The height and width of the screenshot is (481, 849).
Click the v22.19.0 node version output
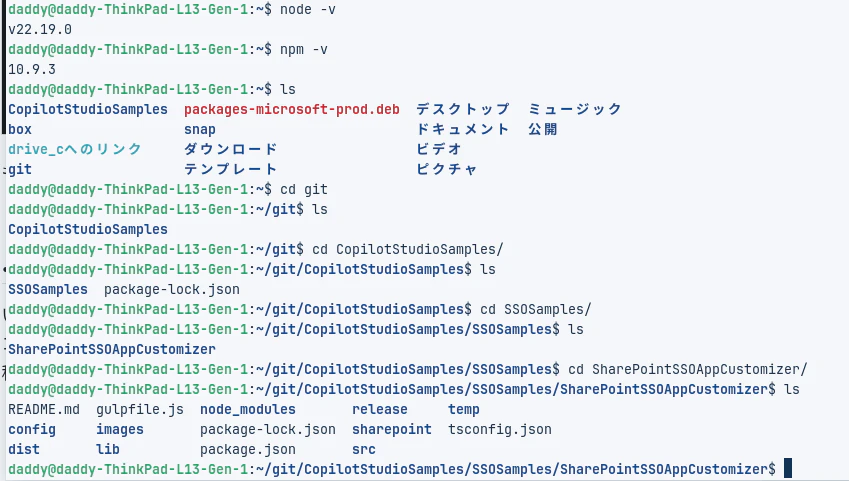pos(40,29)
